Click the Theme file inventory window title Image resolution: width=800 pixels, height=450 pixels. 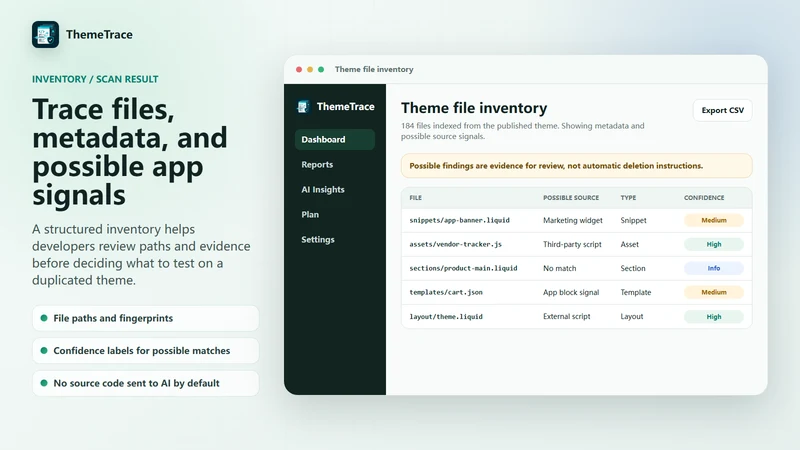374,69
